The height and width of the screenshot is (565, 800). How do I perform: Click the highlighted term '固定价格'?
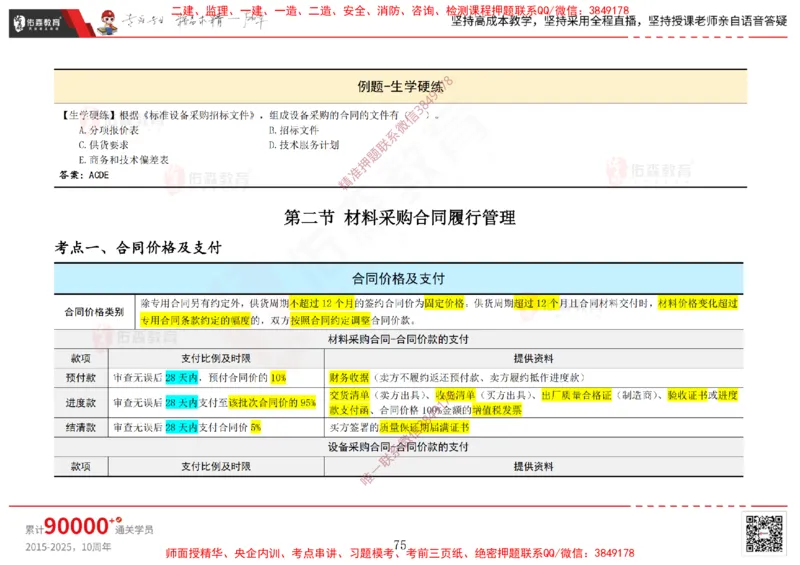click(444, 304)
